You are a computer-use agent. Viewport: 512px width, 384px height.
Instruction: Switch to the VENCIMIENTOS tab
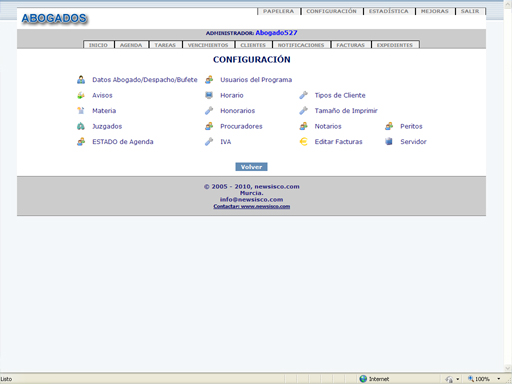(208, 45)
